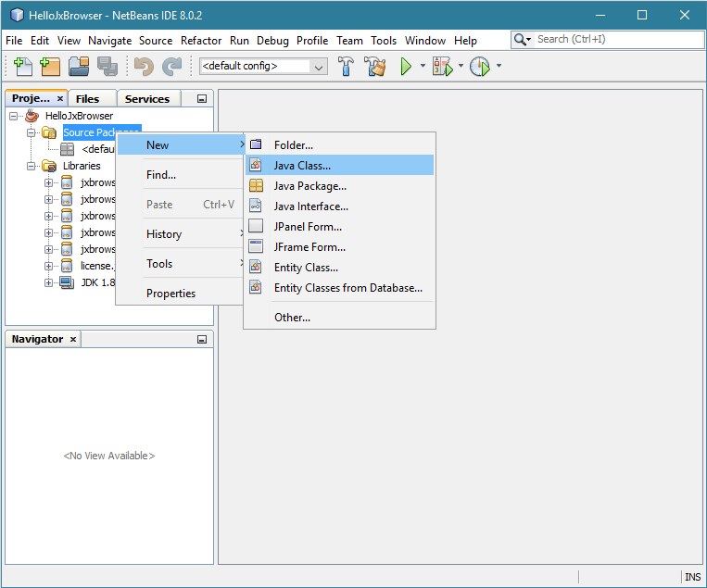Viewport: 707px width, 588px height.
Task: Choose Other... in New submenu
Action: click(339, 318)
